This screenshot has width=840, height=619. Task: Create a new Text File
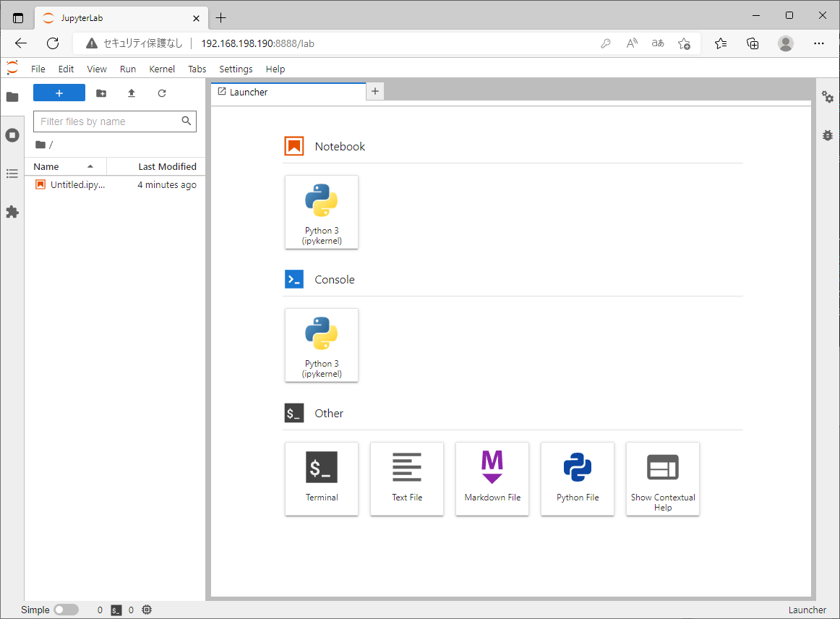[x=406, y=479]
